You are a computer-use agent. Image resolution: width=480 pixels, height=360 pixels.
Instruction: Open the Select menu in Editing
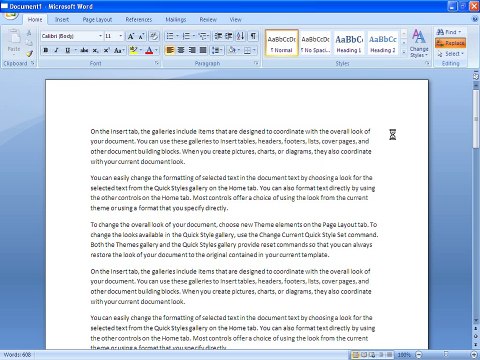click(450, 54)
